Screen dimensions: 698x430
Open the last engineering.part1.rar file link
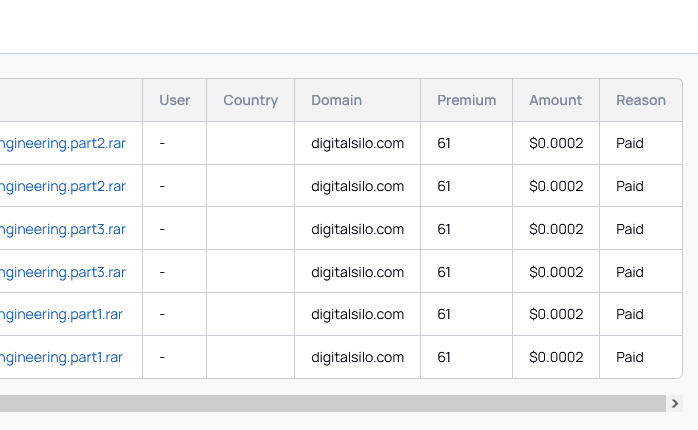pyautogui.click(x=61, y=357)
